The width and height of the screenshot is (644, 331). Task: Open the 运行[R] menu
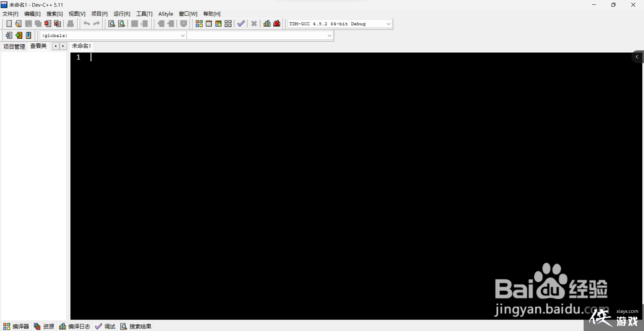[122, 14]
